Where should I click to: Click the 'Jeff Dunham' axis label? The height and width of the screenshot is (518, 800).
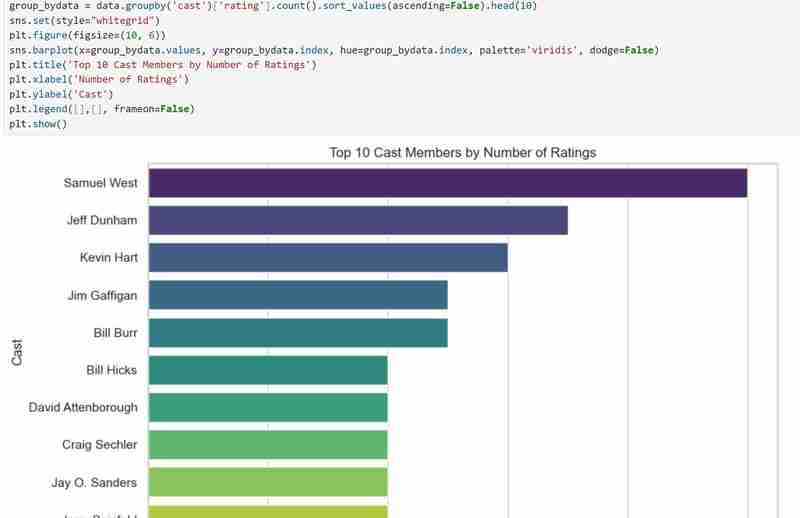(102, 220)
